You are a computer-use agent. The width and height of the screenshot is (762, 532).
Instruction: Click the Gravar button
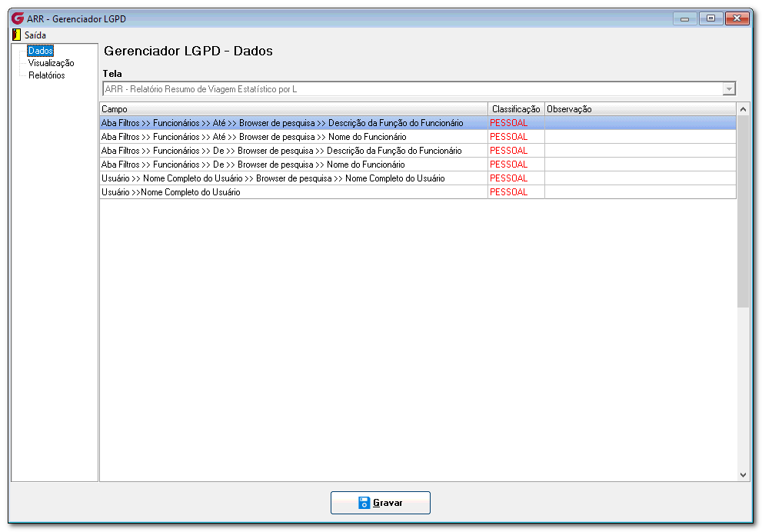[x=381, y=502]
